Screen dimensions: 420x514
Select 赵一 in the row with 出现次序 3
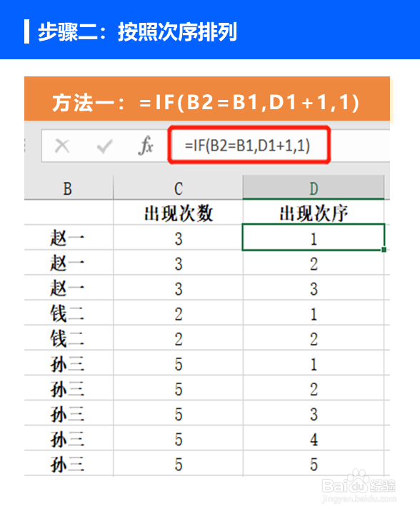tap(69, 288)
